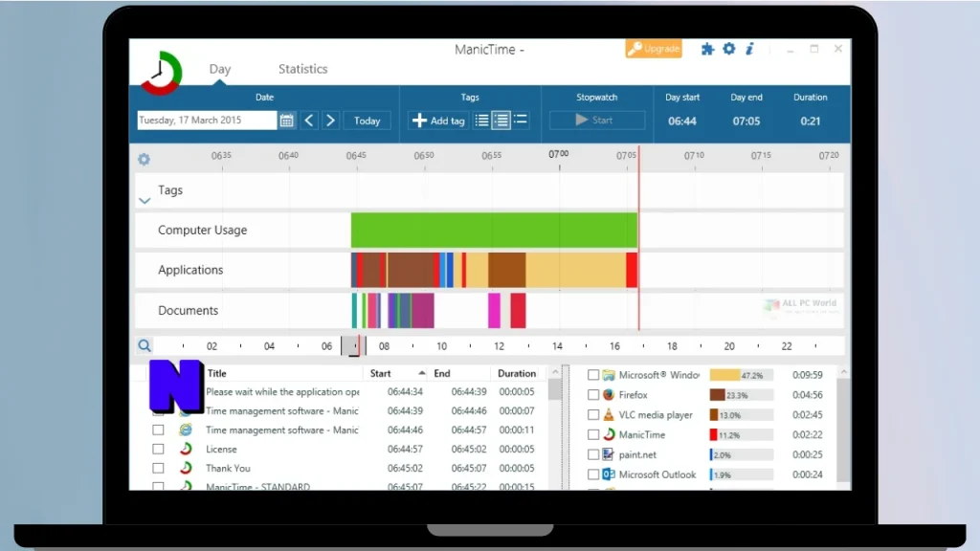Open the calendar date picker icon
This screenshot has height=551, width=980.
point(287,121)
